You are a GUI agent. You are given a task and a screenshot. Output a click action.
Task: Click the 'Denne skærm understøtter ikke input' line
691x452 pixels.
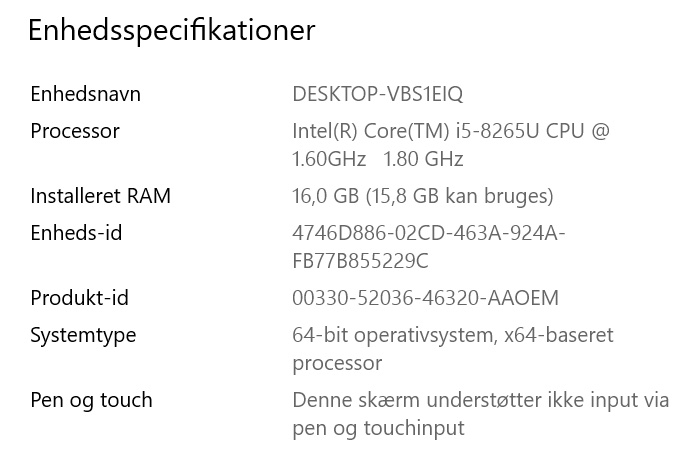tap(480, 400)
